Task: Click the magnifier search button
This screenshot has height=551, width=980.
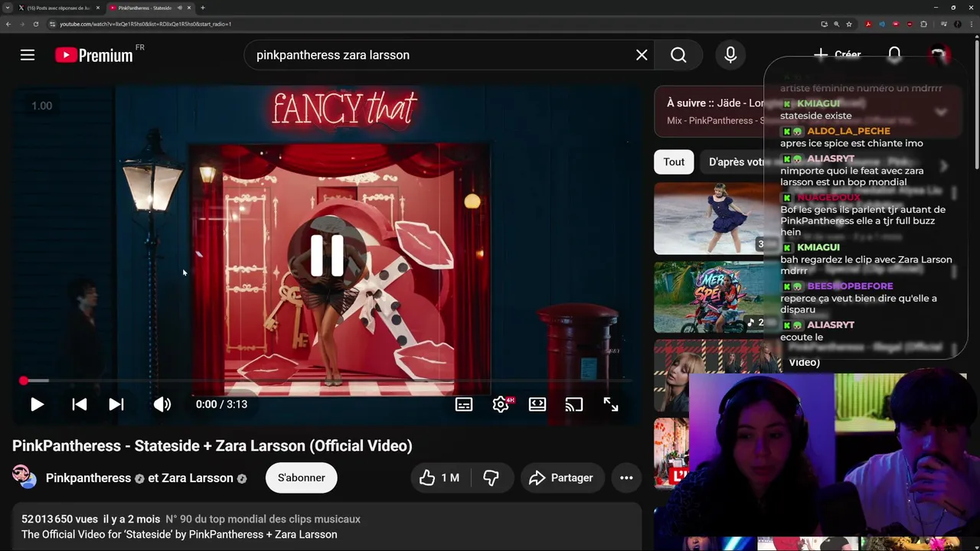Action: coord(678,55)
